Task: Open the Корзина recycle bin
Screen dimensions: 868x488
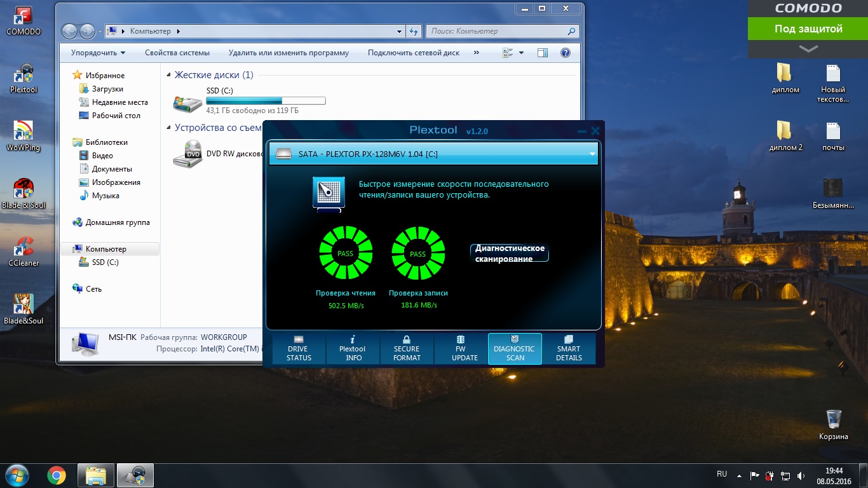Action: (x=834, y=425)
